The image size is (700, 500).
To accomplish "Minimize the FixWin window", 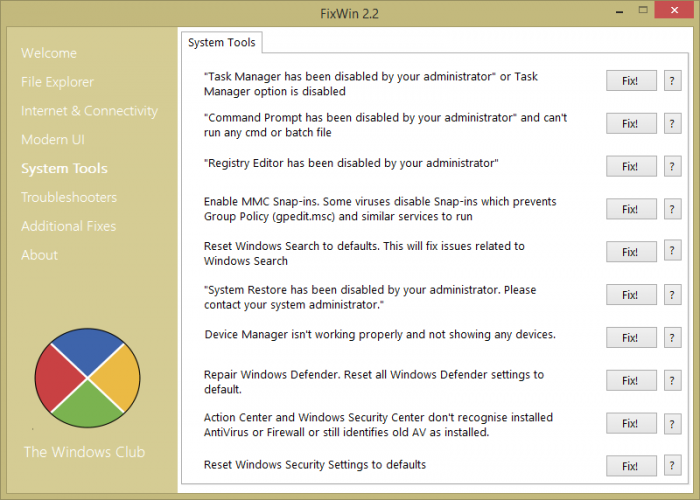I will [619, 12].
